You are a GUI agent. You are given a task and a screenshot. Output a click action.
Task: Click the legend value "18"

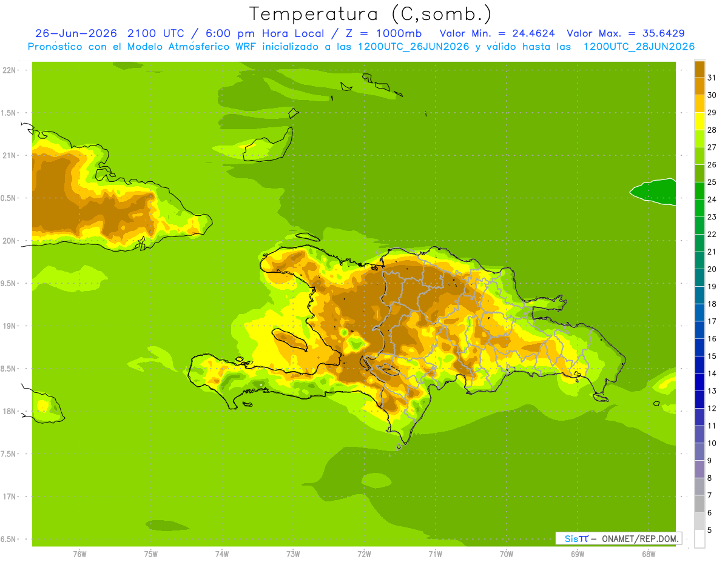point(712,304)
